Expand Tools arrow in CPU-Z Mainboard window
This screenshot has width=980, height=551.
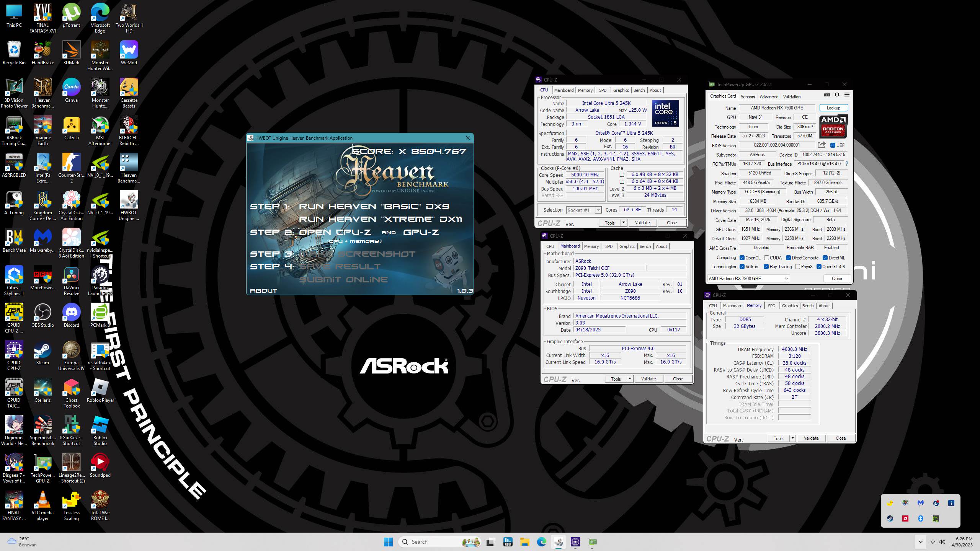(x=629, y=379)
